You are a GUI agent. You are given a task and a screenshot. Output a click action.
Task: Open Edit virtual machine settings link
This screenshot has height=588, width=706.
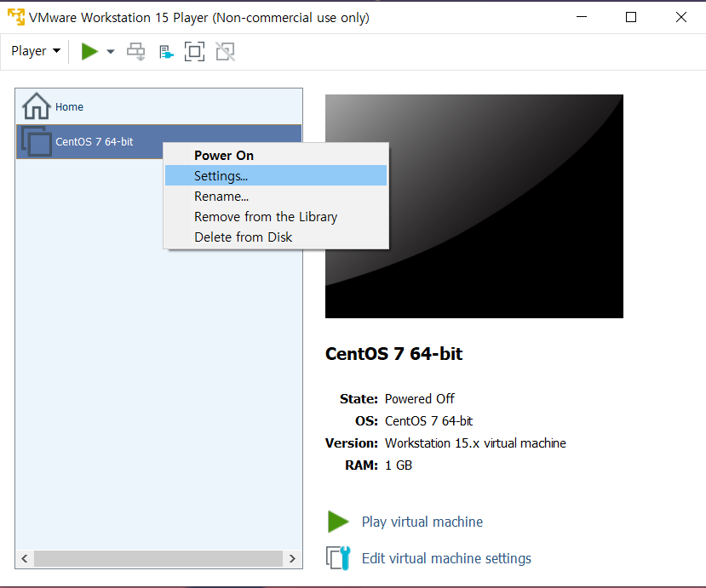click(x=446, y=558)
